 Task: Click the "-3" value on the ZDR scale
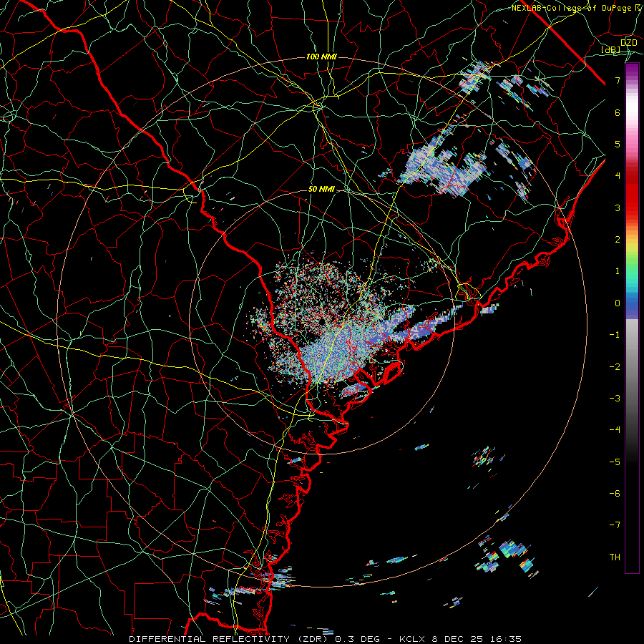[x=615, y=399]
